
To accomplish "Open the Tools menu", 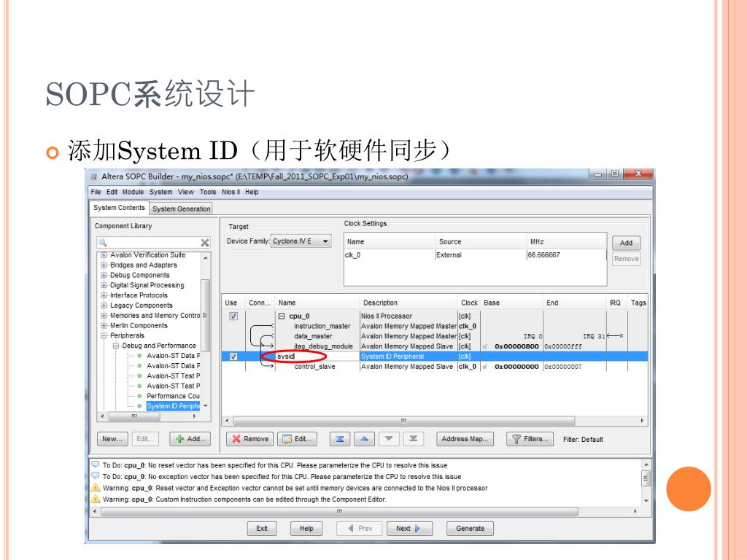I will click(x=208, y=192).
